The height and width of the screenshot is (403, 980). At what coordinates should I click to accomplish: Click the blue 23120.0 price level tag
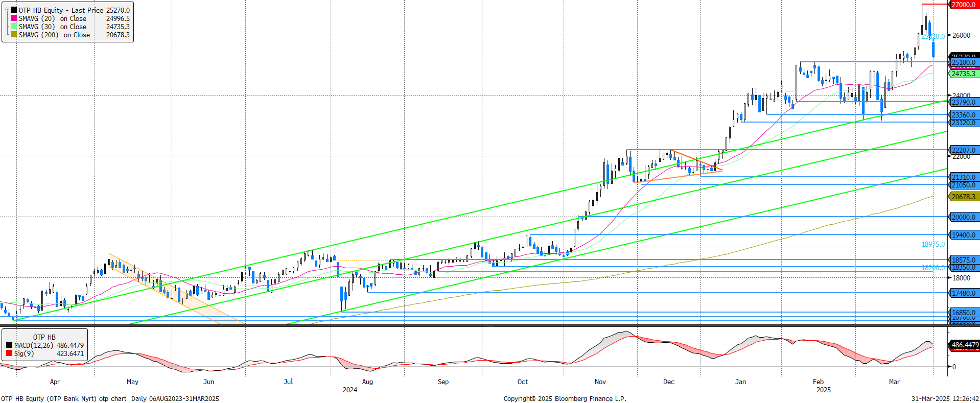[964, 123]
